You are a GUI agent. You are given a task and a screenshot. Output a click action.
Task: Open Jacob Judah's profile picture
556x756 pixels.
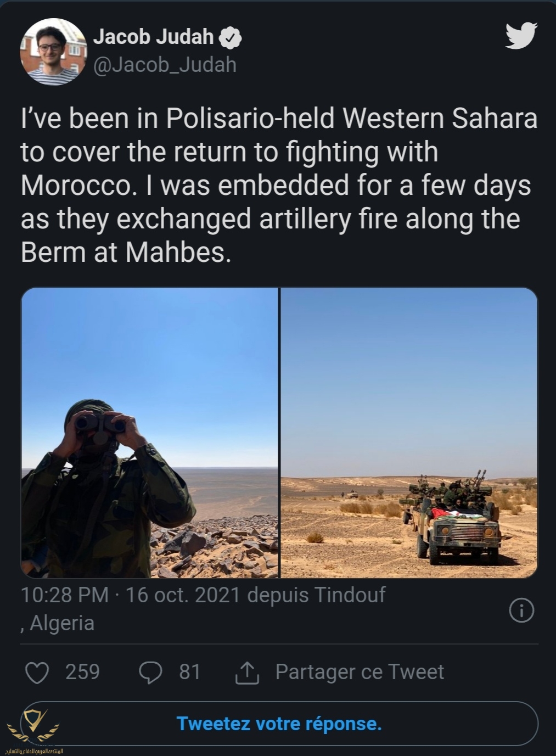point(51,51)
